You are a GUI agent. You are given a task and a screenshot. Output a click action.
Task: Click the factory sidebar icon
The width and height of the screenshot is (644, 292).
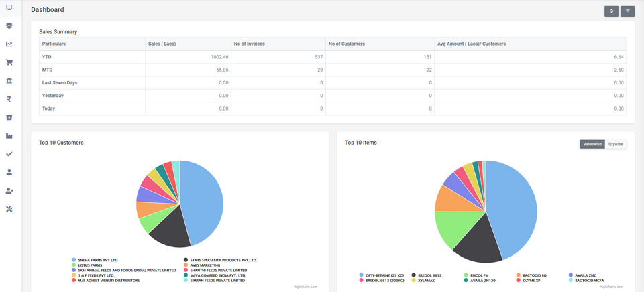click(9, 136)
